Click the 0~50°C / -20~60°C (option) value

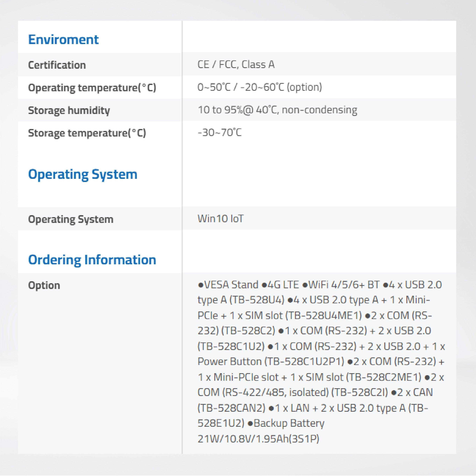point(260,87)
